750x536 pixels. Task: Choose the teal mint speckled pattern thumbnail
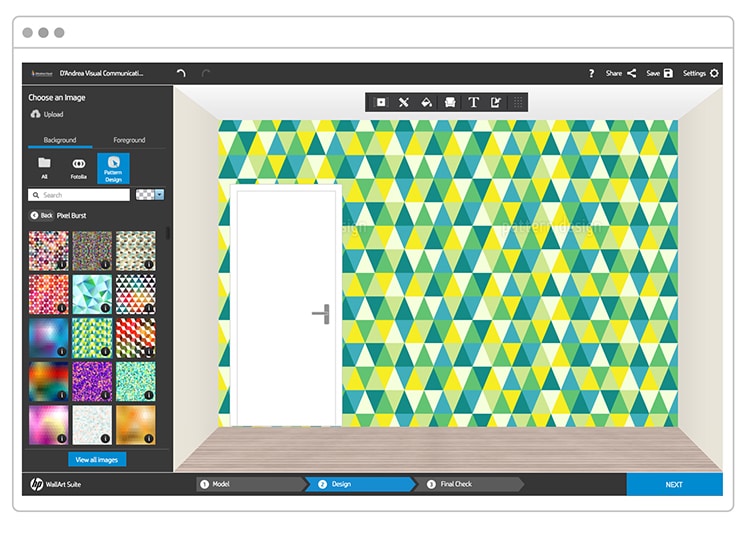136,382
